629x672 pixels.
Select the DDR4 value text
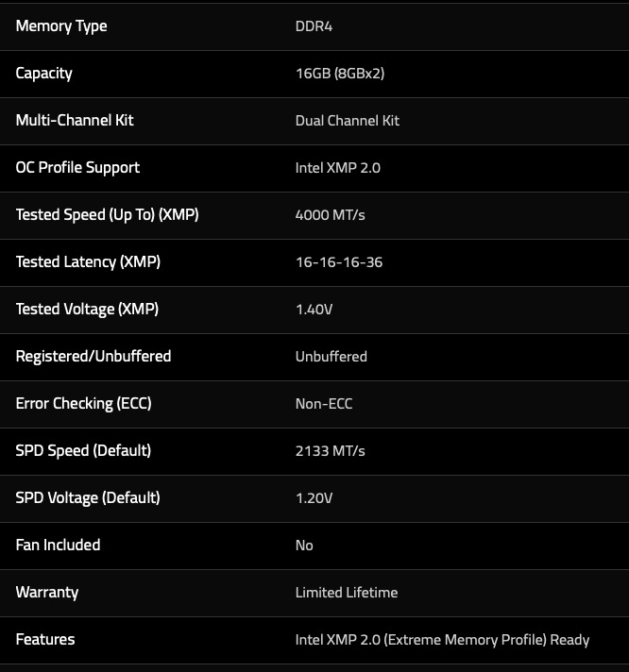(314, 26)
